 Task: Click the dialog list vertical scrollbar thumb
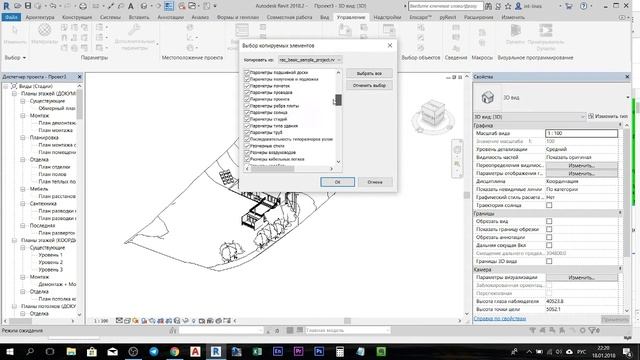[x=338, y=100]
